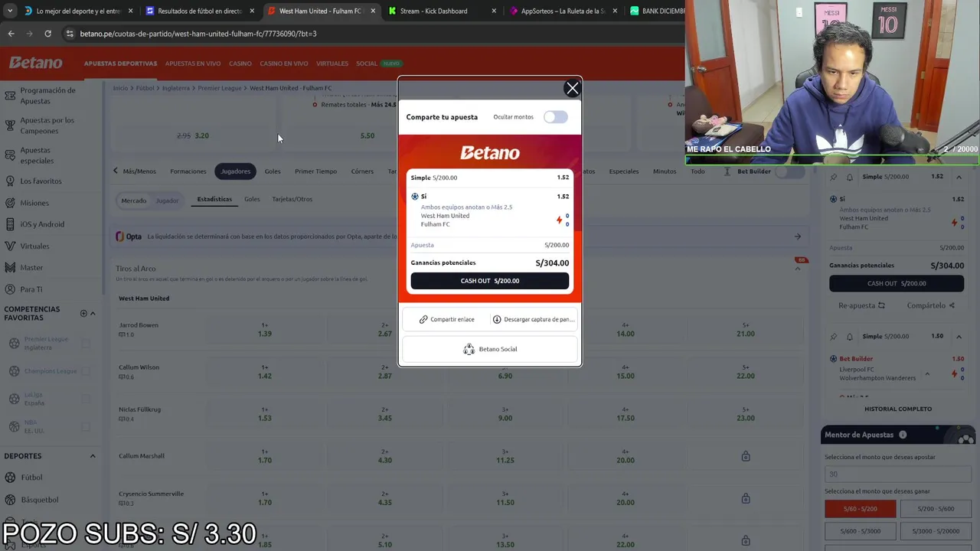980x551 pixels.
Task: Click bell icon on Liverpool bet
Action: coord(849,337)
